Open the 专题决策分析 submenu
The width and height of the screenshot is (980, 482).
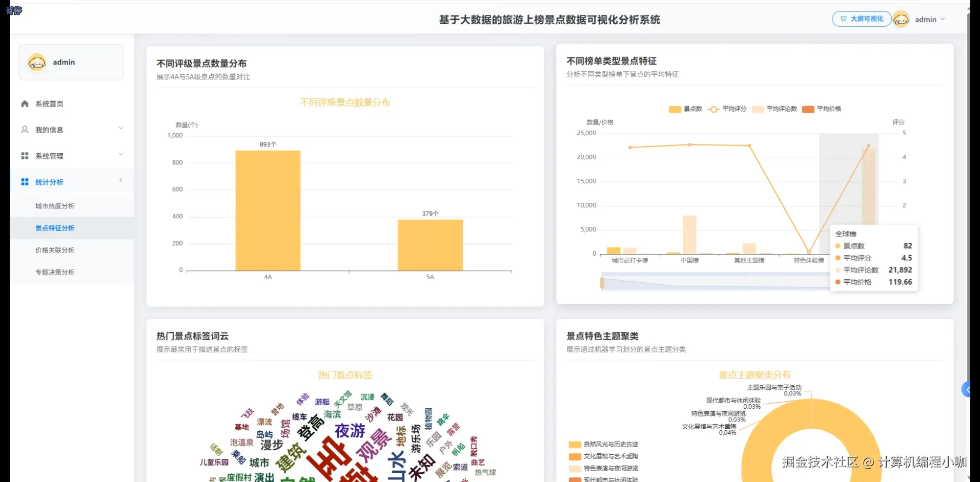[72, 272]
